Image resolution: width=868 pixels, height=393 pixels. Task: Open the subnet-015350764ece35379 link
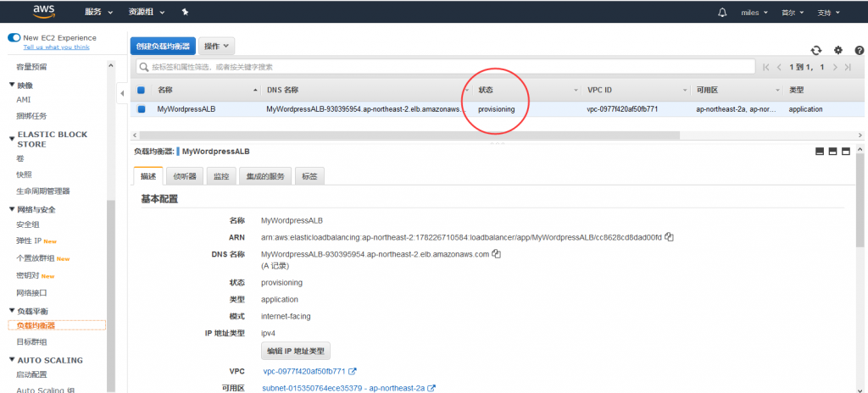click(343, 389)
